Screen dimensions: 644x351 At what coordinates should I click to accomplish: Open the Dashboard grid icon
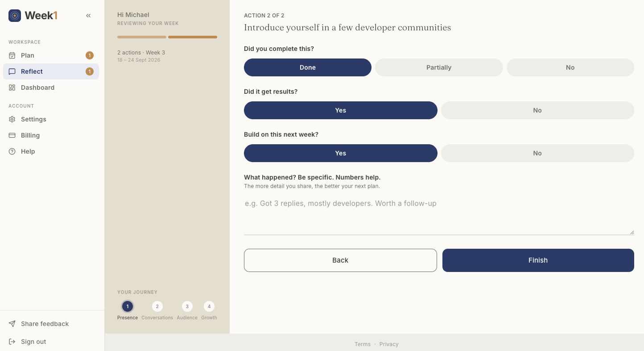[12, 88]
